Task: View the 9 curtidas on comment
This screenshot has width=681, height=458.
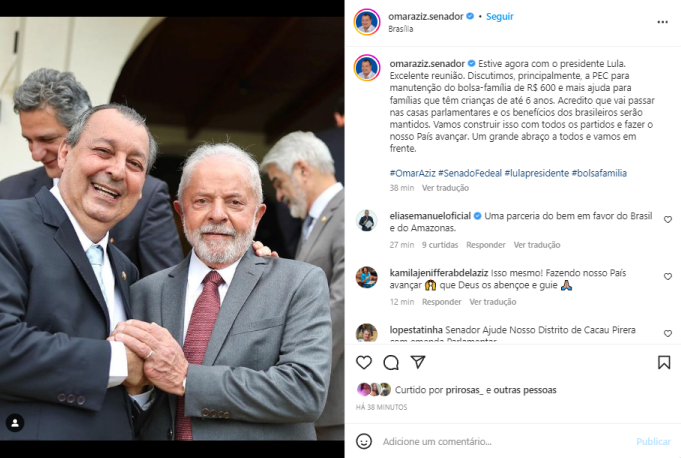Action: click(x=440, y=245)
